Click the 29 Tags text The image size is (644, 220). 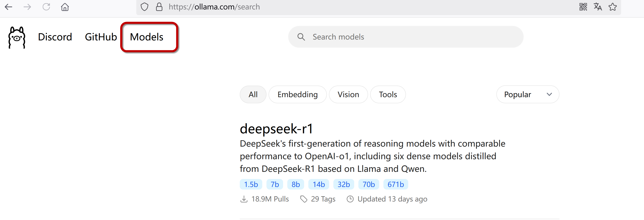click(323, 199)
